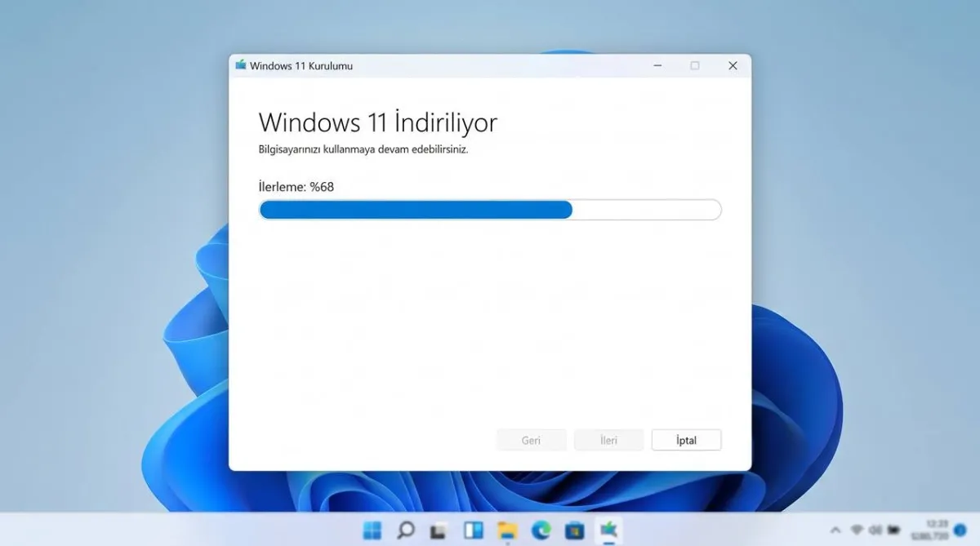980x546 pixels.
Task: Open the clock and date flyout
Action: 929,530
